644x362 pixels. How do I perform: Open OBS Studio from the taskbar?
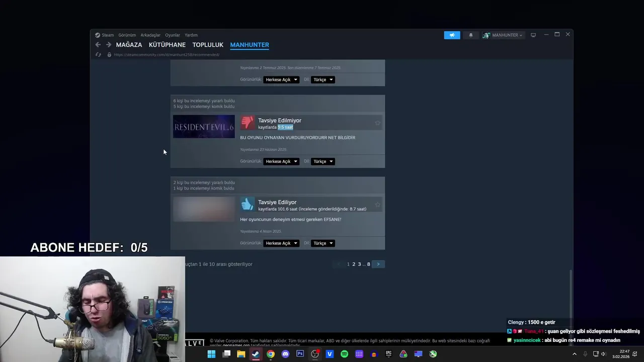click(315, 354)
